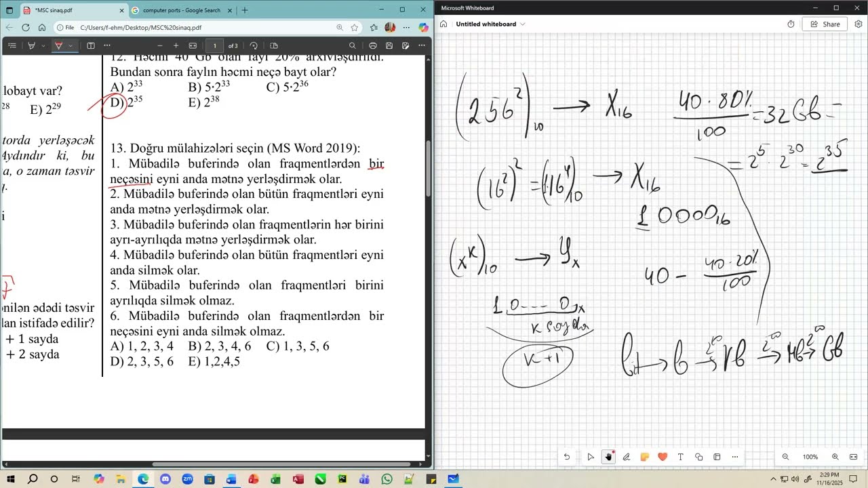Insert a text box in Whiteboard

pos(681,457)
